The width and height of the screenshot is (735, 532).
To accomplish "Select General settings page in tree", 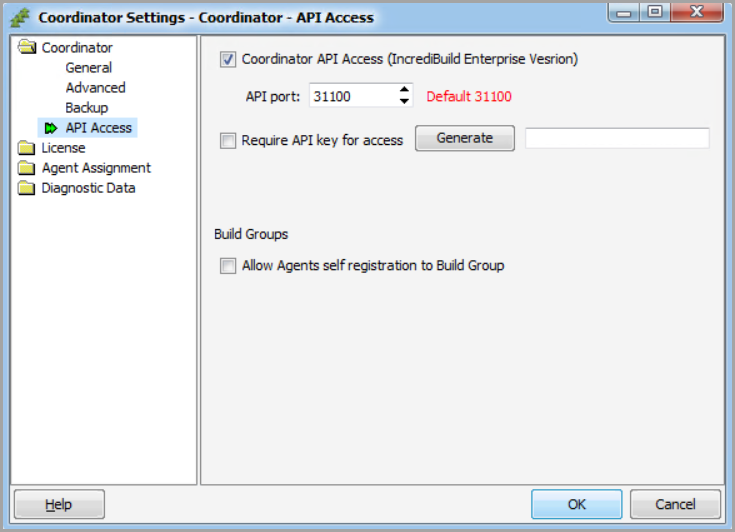I will point(89,68).
